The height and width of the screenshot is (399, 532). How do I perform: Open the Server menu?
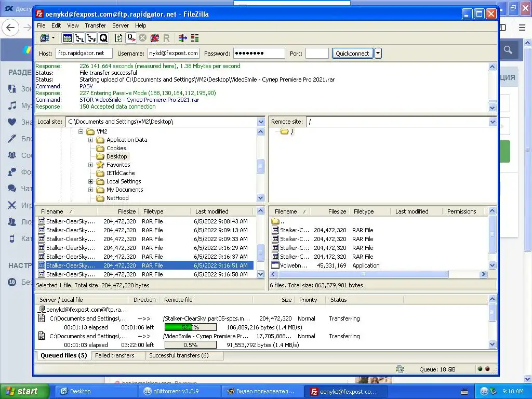pyautogui.click(x=121, y=25)
